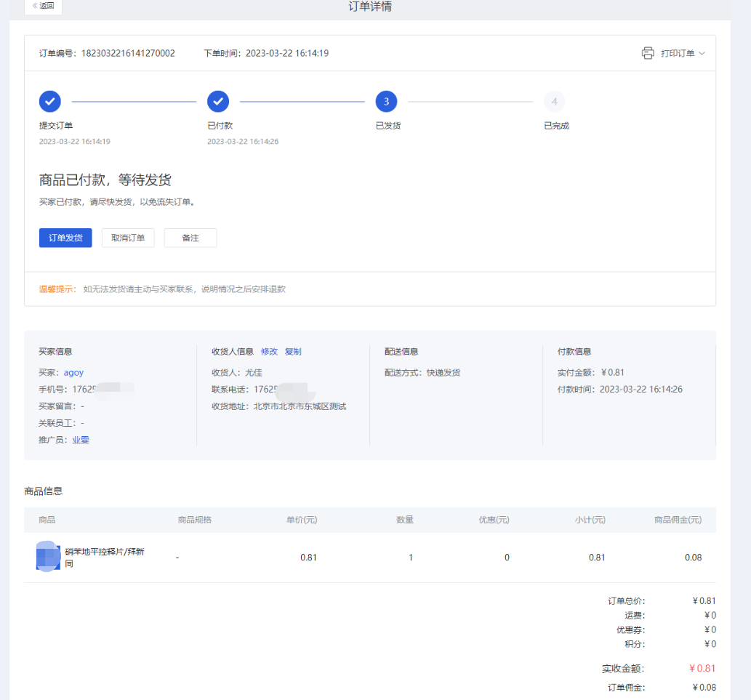Click the printer icon
Viewport: 751px width, 700px height.
(648, 53)
